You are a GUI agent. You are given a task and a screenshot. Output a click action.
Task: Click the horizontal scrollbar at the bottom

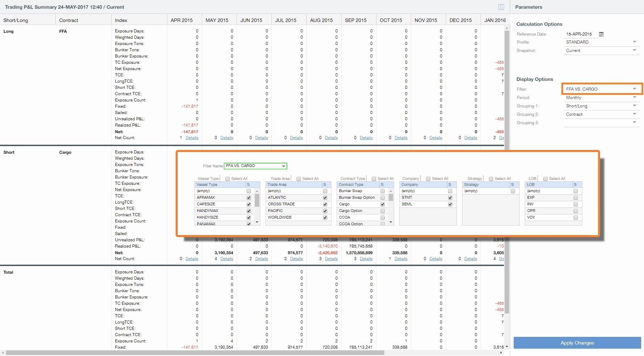(x=192, y=353)
